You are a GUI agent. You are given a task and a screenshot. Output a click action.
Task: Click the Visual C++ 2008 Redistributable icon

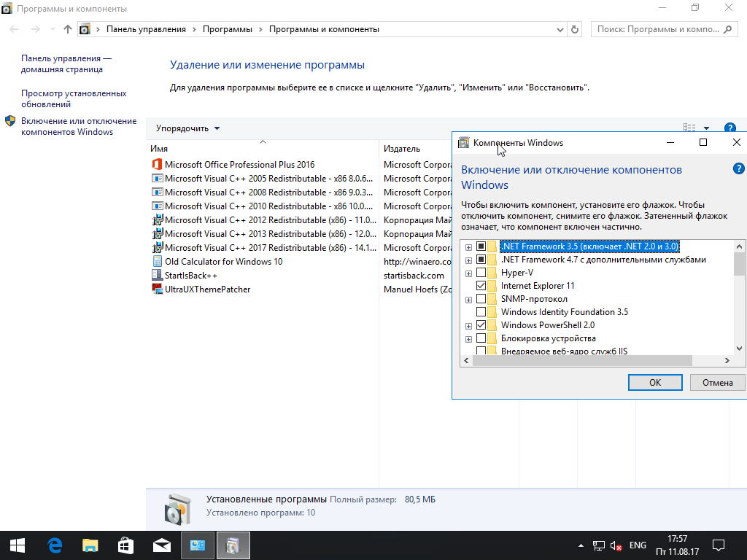pyautogui.click(x=157, y=192)
